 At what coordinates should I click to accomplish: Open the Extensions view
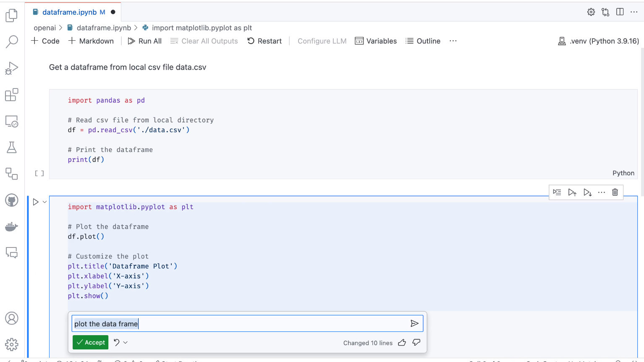tap(12, 95)
